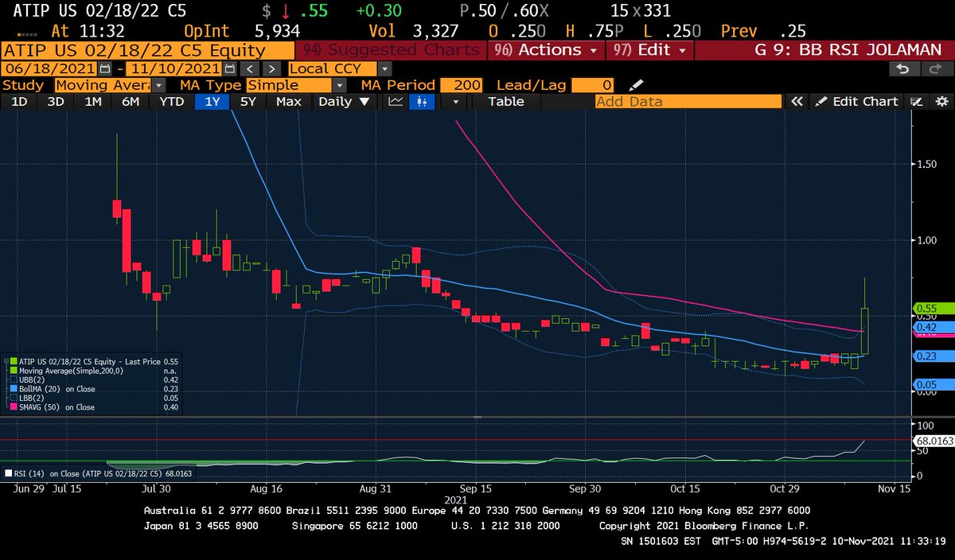Click the white RSI (14) legend swatch
The height and width of the screenshot is (560, 955).
click(9, 473)
